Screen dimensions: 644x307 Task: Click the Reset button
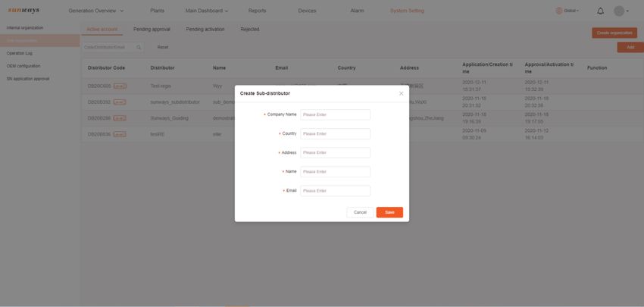(163, 47)
